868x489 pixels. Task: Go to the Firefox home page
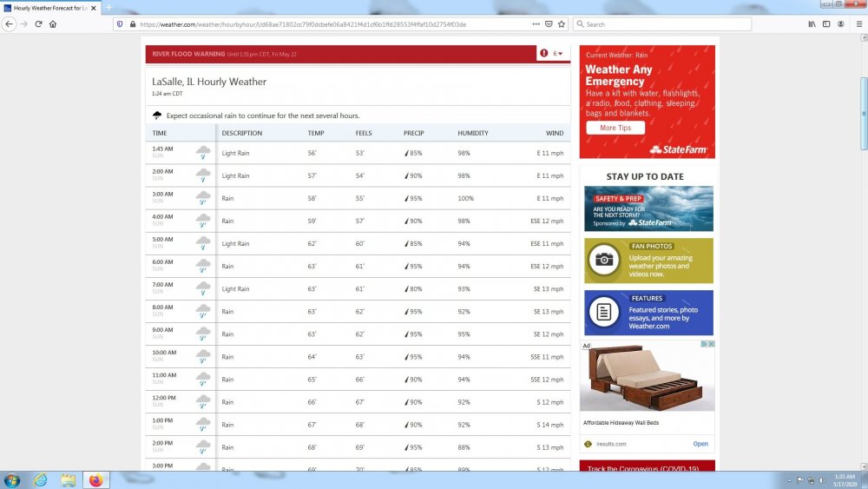tap(53, 24)
